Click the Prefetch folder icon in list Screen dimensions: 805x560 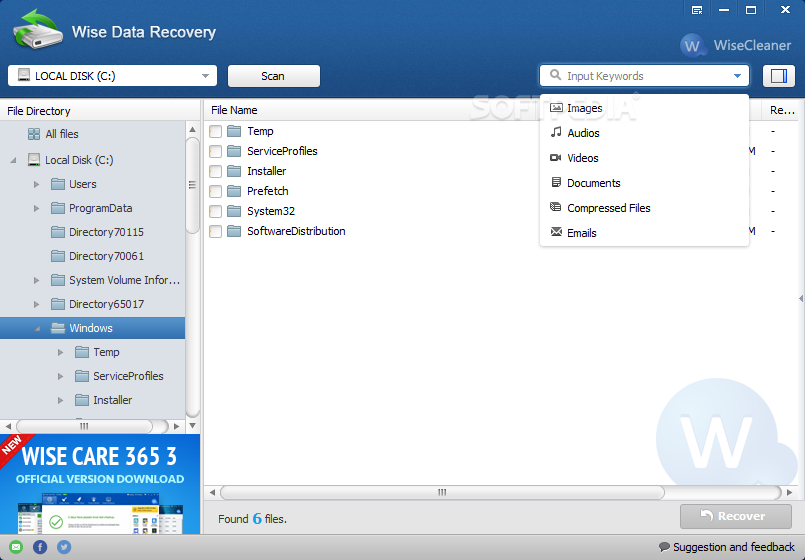[x=234, y=191]
